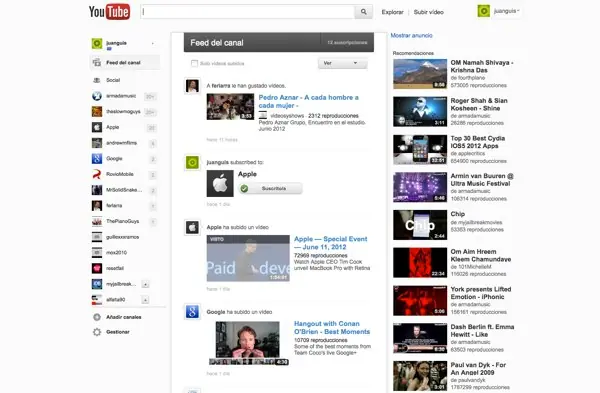Open guillexxramos channel in sidebar

tap(122, 237)
